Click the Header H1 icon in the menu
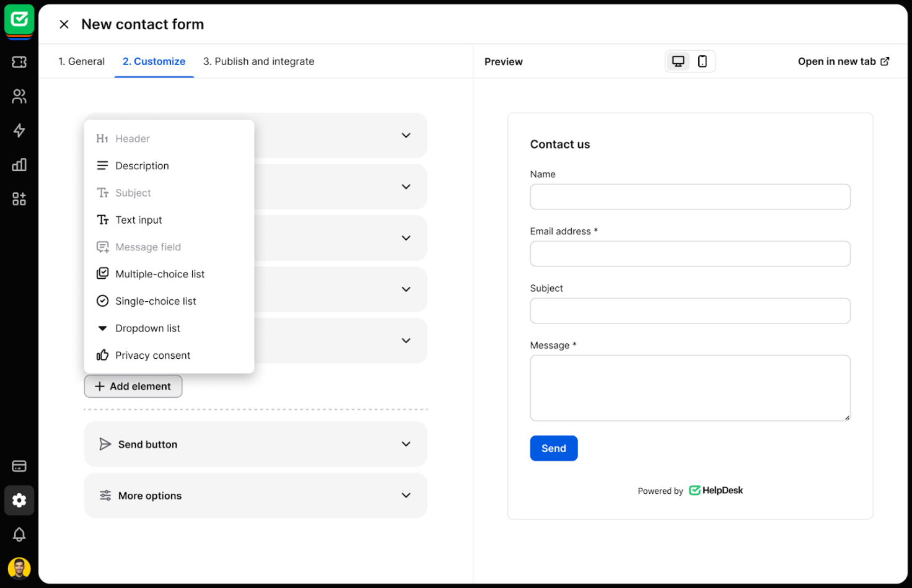The width and height of the screenshot is (912, 588). (103, 139)
